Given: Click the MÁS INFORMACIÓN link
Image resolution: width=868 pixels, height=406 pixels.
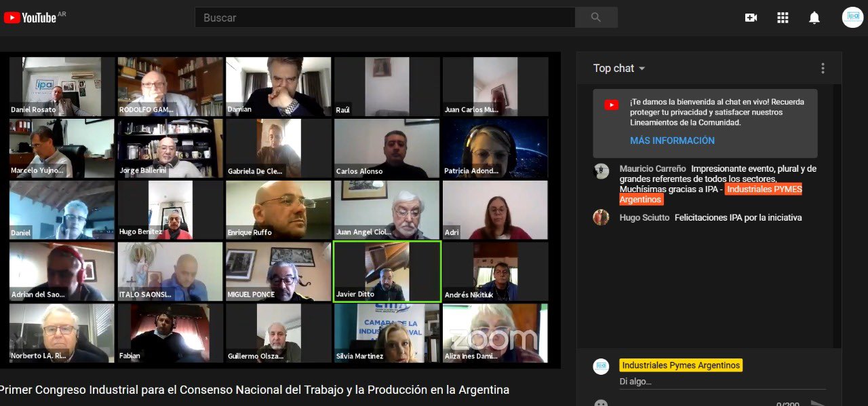Looking at the screenshot, I should 672,141.
